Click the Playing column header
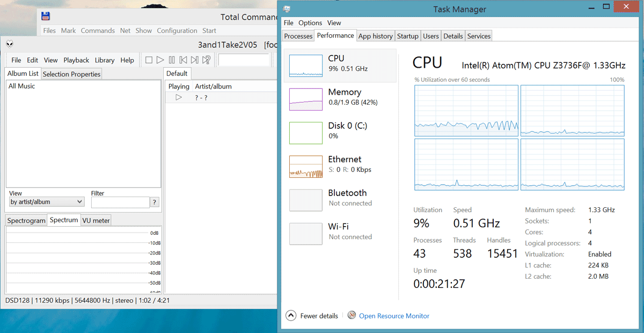The image size is (644, 333). (x=179, y=86)
